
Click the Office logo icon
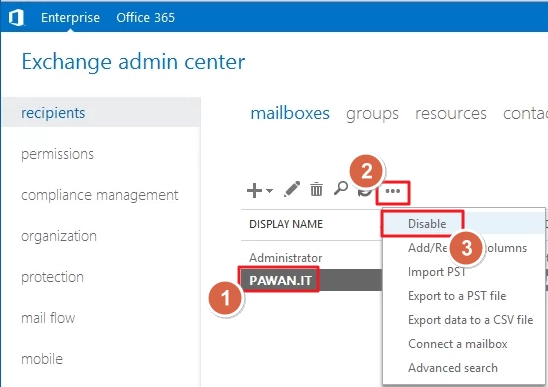(16, 17)
